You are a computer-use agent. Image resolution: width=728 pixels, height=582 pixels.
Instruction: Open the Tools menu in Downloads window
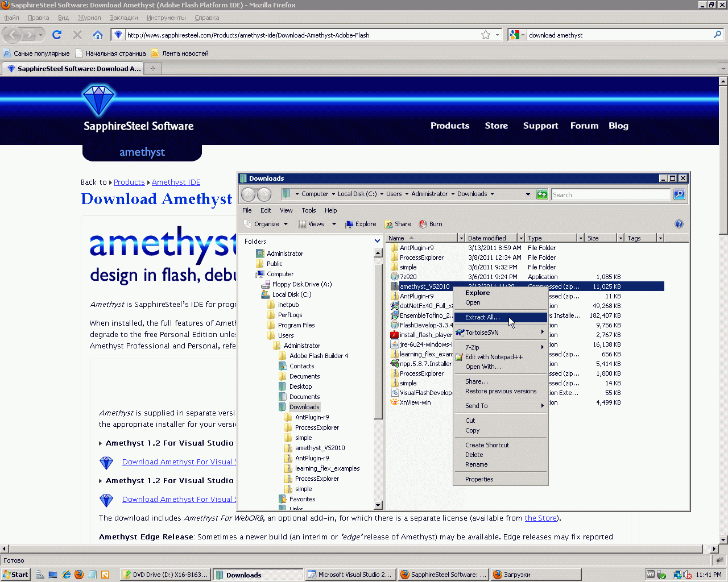309,210
